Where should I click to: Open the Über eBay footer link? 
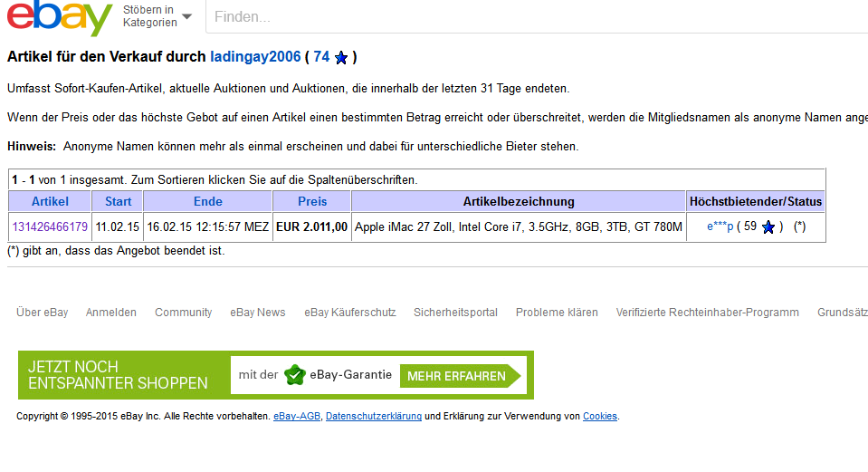(42, 313)
